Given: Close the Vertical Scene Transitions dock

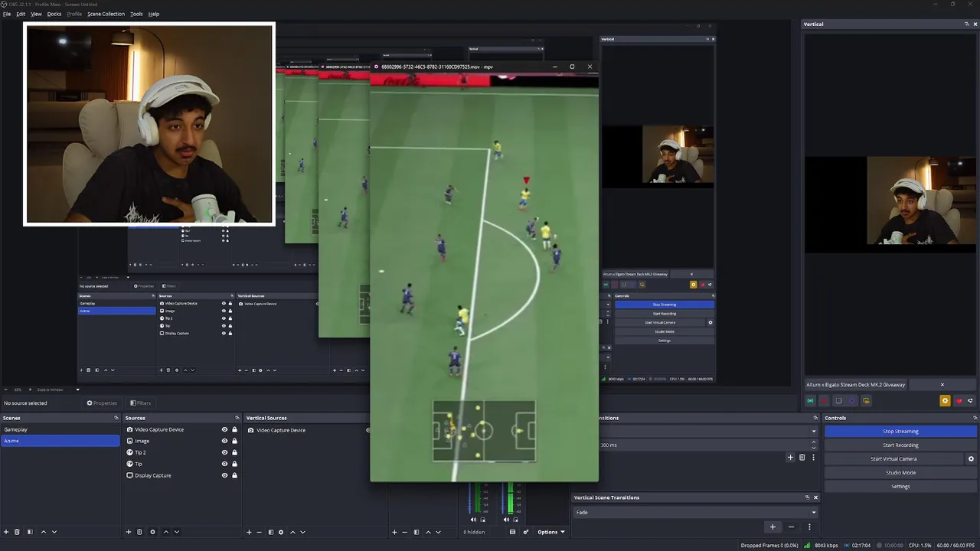Looking at the screenshot, I should [x=815, y=497].
